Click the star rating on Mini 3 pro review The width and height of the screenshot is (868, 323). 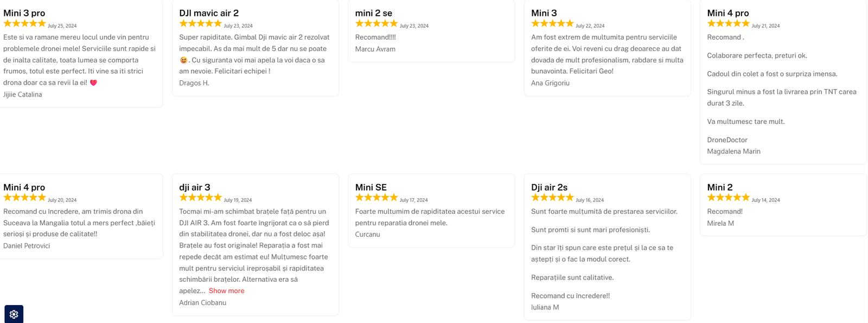pyautogui.click(x=24, y=23)
